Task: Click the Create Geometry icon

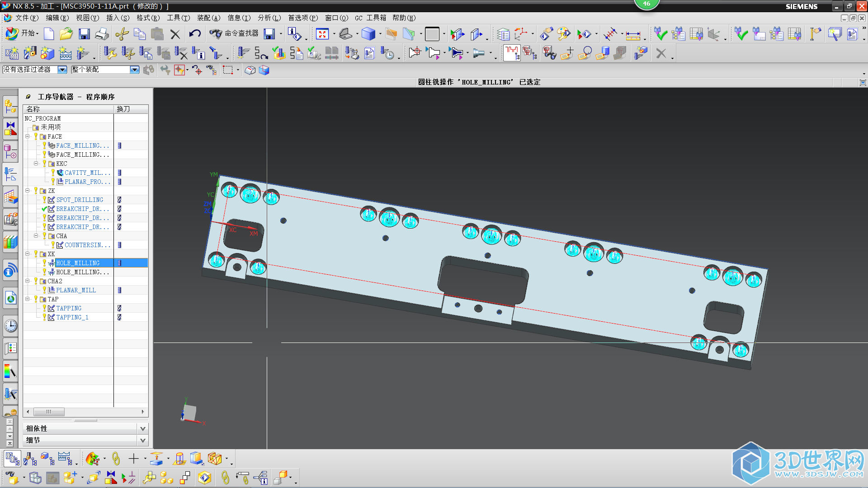Action: coord(47,53)
